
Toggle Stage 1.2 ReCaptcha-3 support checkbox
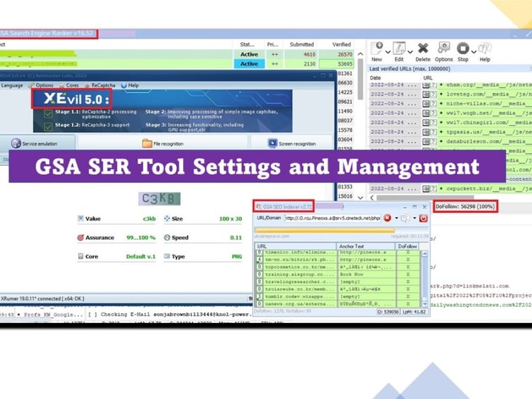coord(48,126)
